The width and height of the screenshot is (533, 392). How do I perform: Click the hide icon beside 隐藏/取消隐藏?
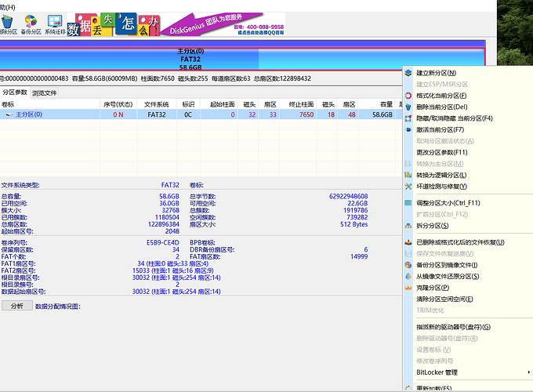[408, 118]
